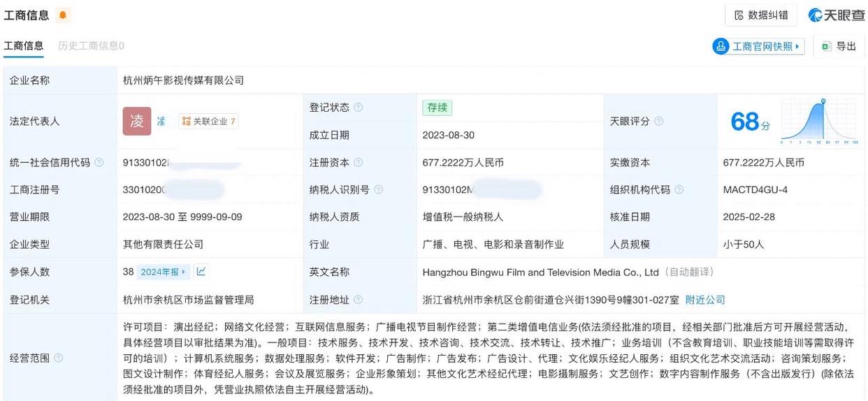868x401 pixels.
Task: Expand the 2024年报 annual report dropdown
Action: click(x=164, y=272)
